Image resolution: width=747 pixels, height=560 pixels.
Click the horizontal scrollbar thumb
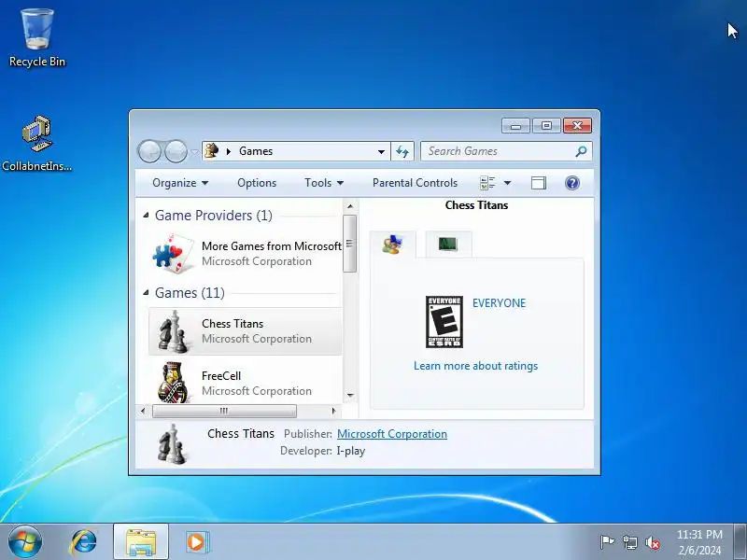224,411
